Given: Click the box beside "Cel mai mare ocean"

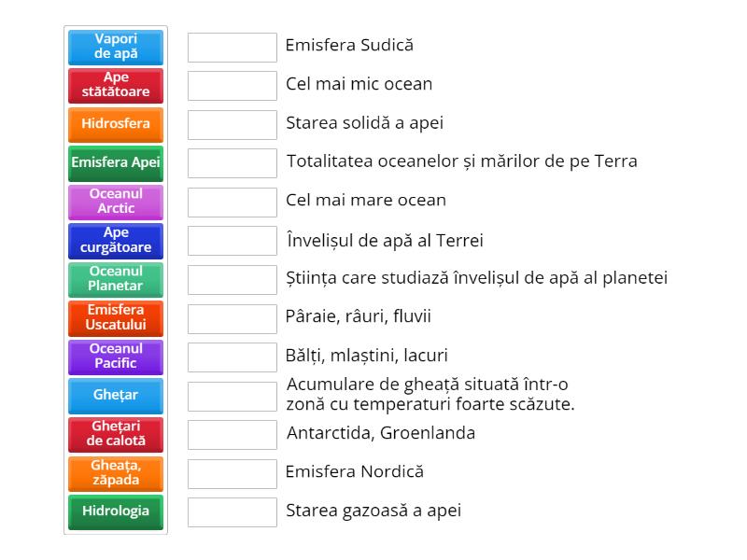Looking at the screenshot, I should point(232,201).
